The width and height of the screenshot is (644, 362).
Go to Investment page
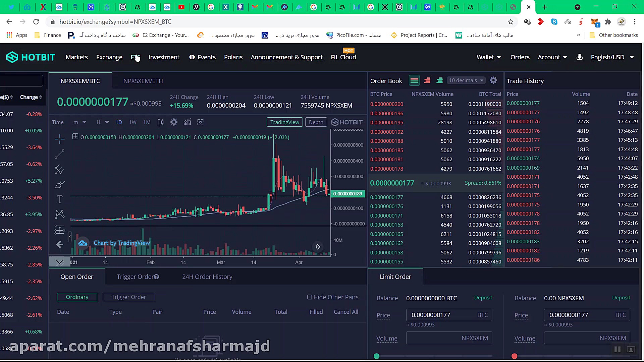point(164,57)
